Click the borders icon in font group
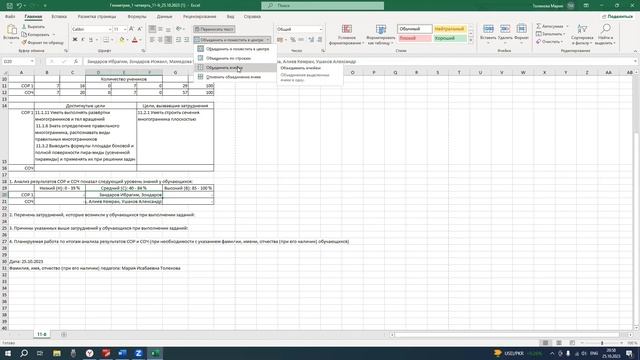 pyautogui.click(x=106, y=40)
